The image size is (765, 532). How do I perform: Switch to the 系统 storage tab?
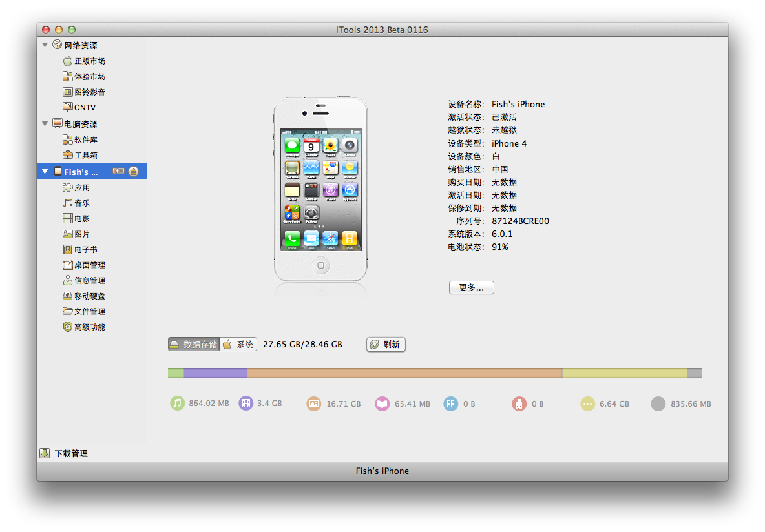click(x=238, y=344)
